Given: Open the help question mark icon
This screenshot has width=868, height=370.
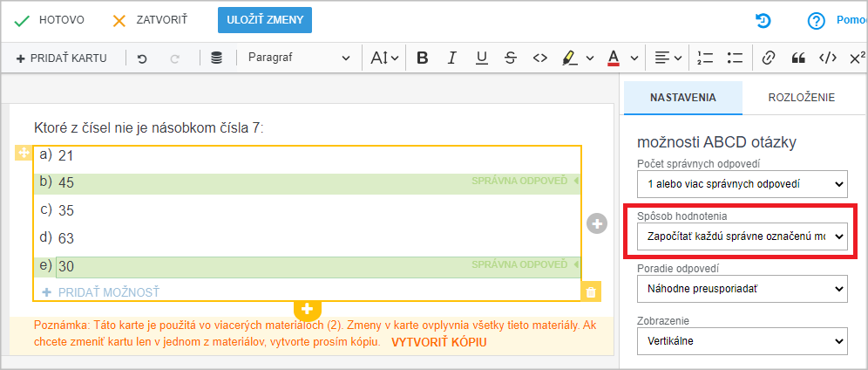Looking at the screenshot, I should coord(816,21).
